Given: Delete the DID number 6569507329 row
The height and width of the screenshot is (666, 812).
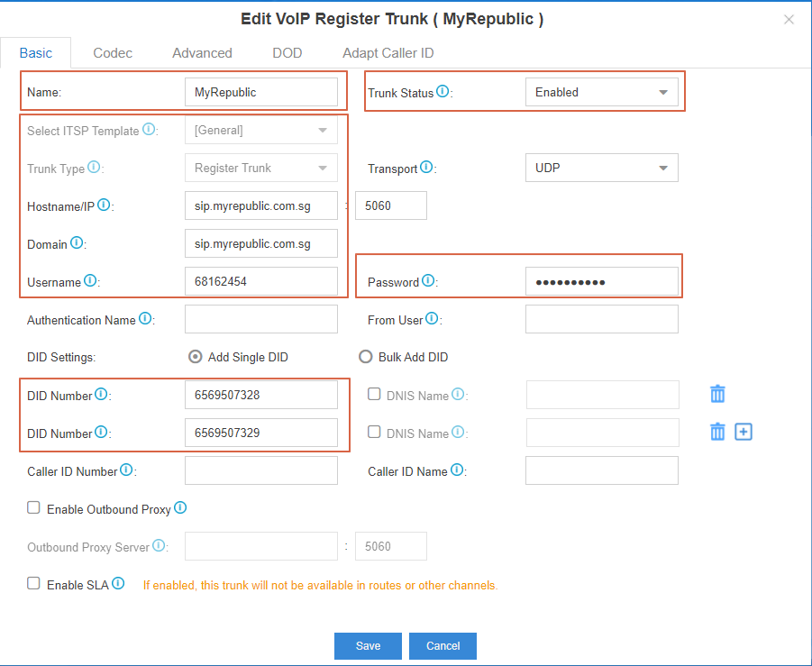Looking at the screenshot, I should click(716, 431).
